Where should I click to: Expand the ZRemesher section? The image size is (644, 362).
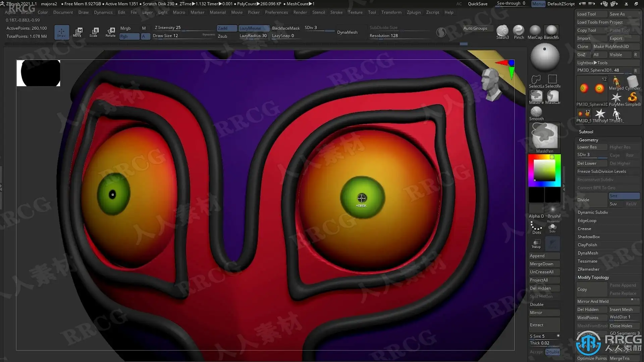coord(588,269)
